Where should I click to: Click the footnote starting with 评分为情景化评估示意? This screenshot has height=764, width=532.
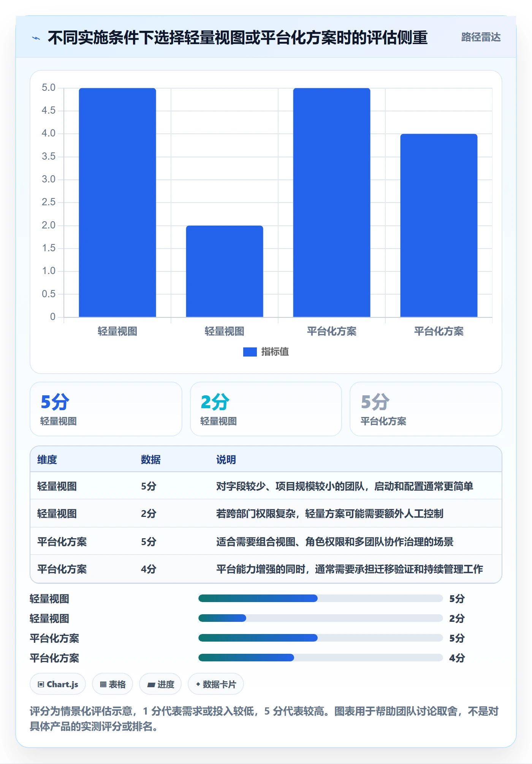click(x=264, y=718)
